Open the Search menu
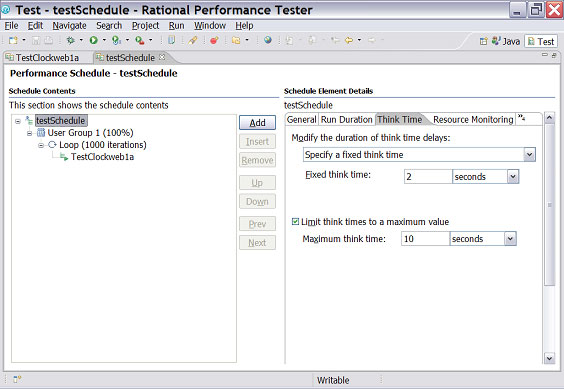This screenshot has width=564, height=389. 109,26
